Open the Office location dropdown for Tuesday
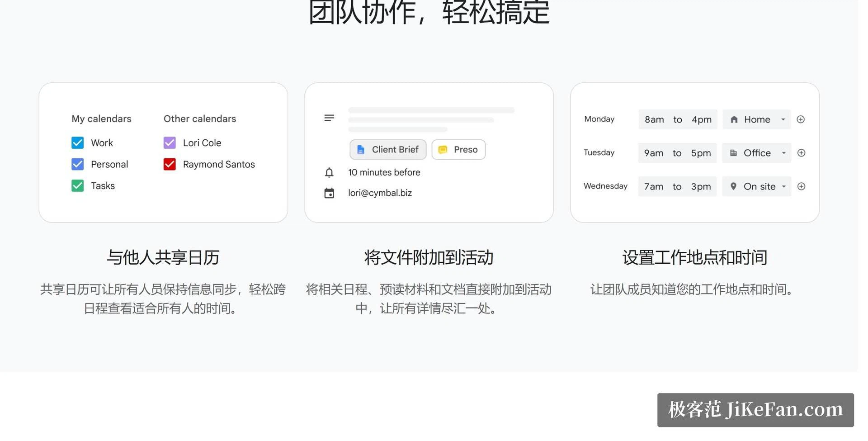This screenshot has width=868, height=441. pyautogui.click(x=756, y=153)
